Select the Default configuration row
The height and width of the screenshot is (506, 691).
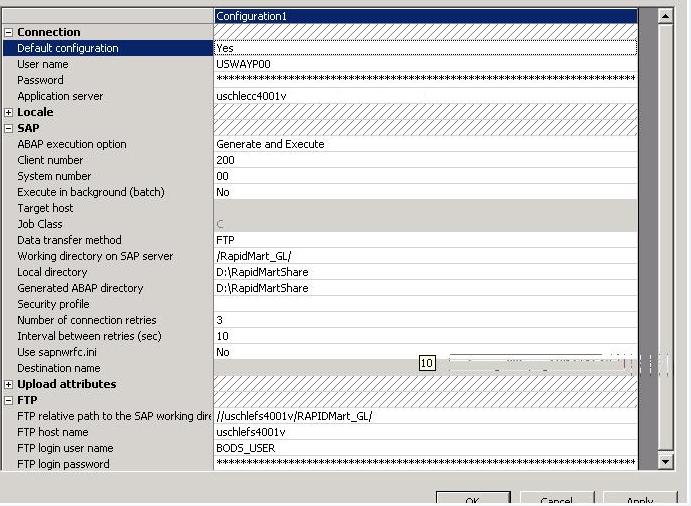pyautogui.click(x=108, y=48)
